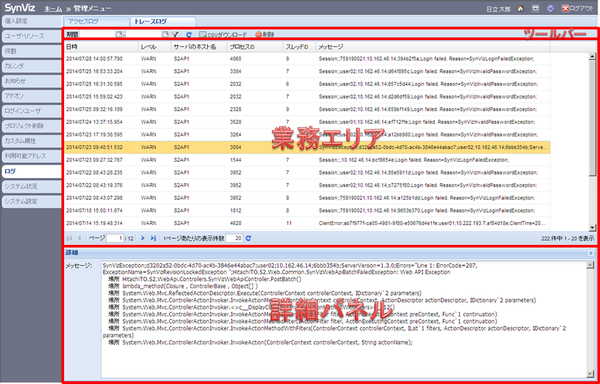Select log row 2014/07/23 09:27:32.767
The image size is (600, 384).
coord(307,160)
